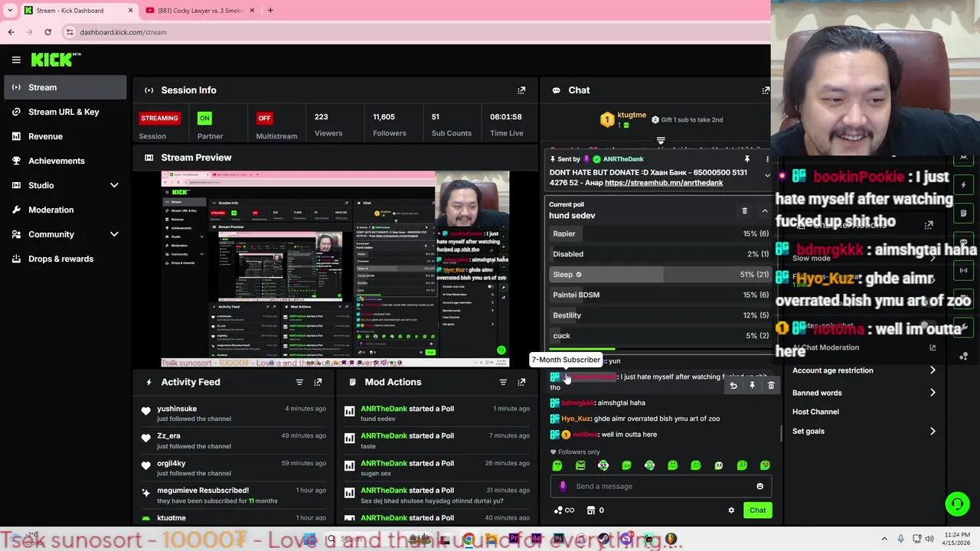The image size is (980, 551).
Task: Pop out the Chat panel
Action: [x=766, y=90]
